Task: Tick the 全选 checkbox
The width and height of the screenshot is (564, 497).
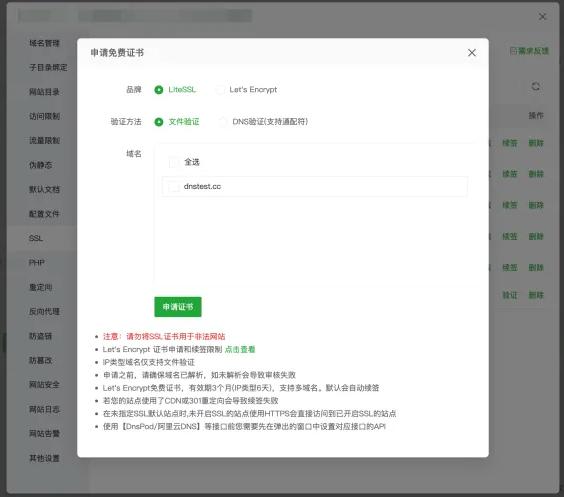Action: click(174, 162)
